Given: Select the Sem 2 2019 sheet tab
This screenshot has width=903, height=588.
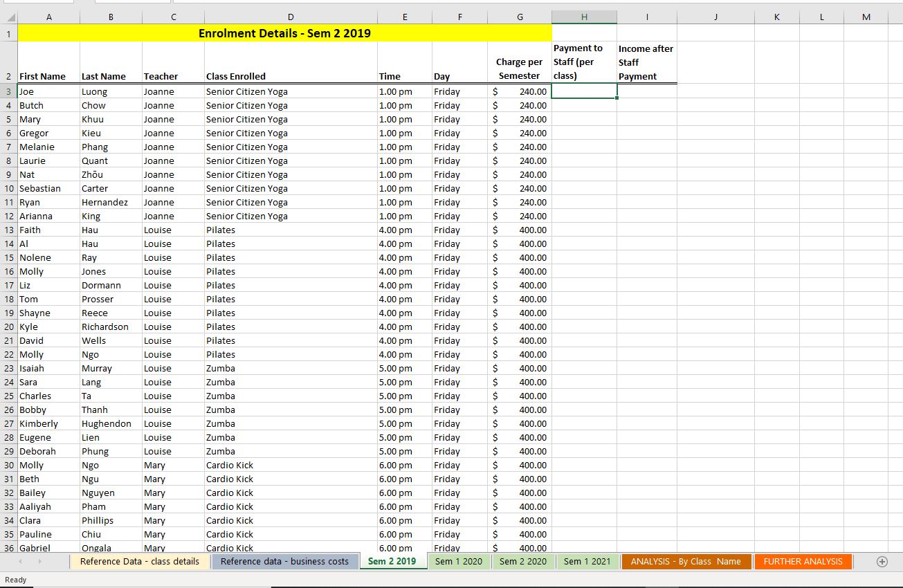Looking at the screenshot, I should (x=392, y=561).
